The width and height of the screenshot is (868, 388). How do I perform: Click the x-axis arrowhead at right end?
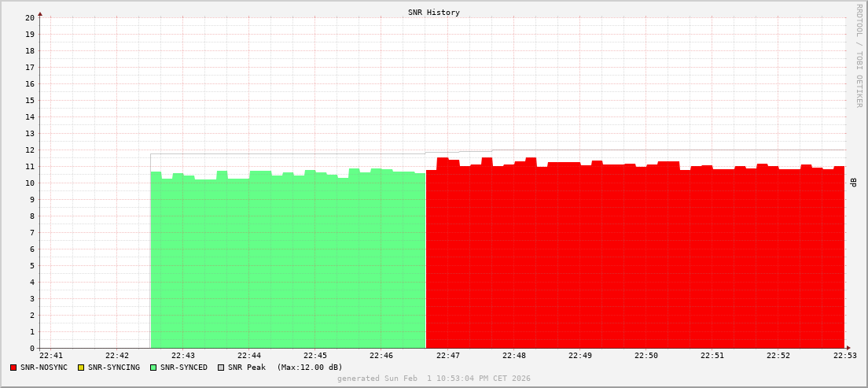(848, 348)
